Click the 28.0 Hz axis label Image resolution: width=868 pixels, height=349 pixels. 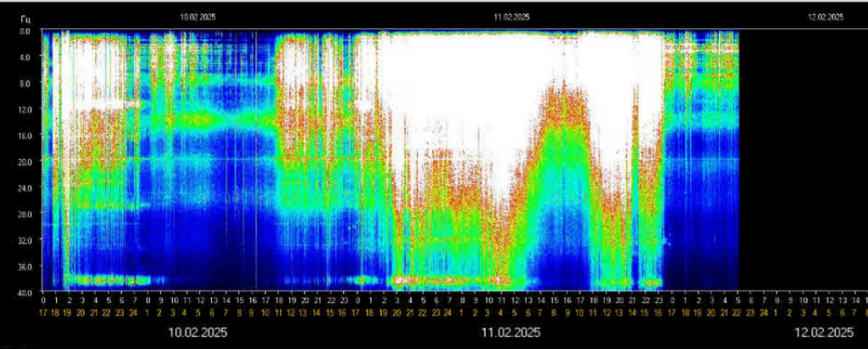tap(25, 214)
